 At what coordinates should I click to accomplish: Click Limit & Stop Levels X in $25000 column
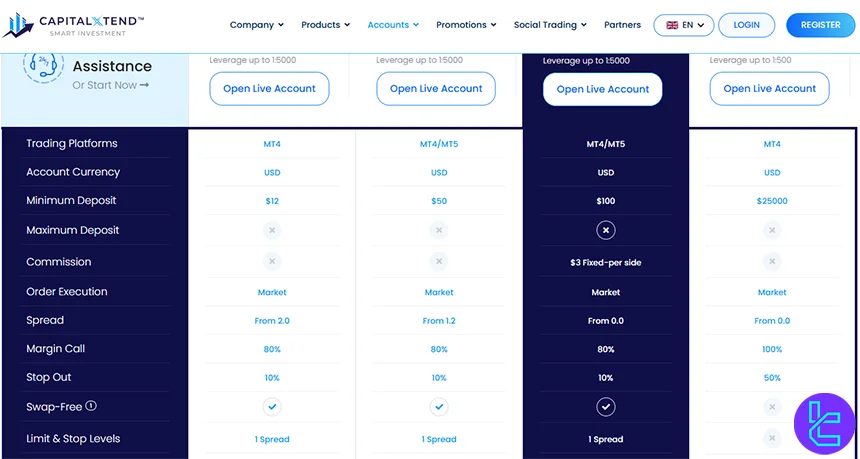(x=772, y=438)
